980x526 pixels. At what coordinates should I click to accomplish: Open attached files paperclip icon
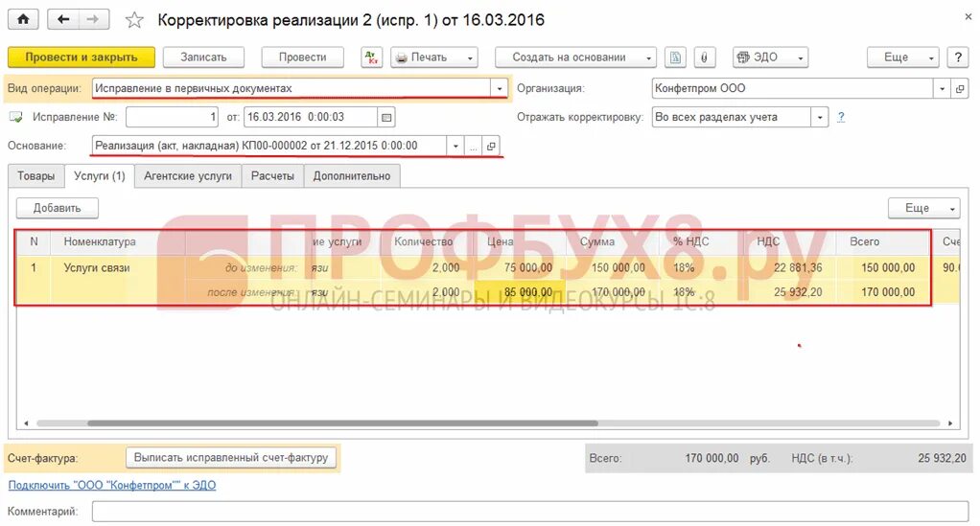705,57
